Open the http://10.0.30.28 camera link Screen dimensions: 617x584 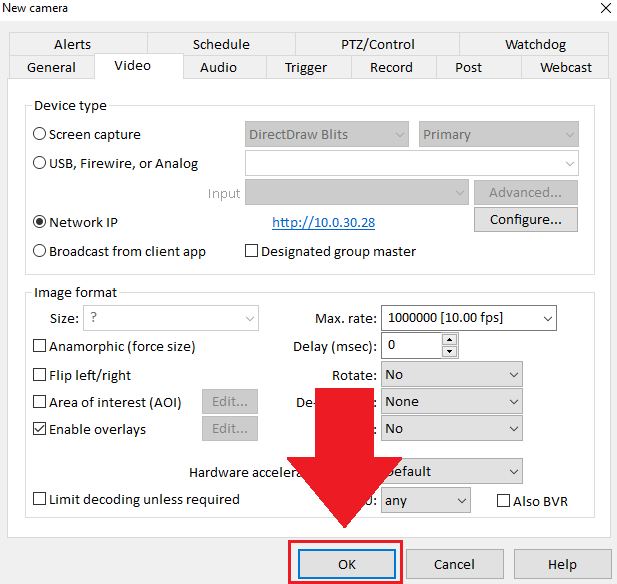click(x=323, y=222)
